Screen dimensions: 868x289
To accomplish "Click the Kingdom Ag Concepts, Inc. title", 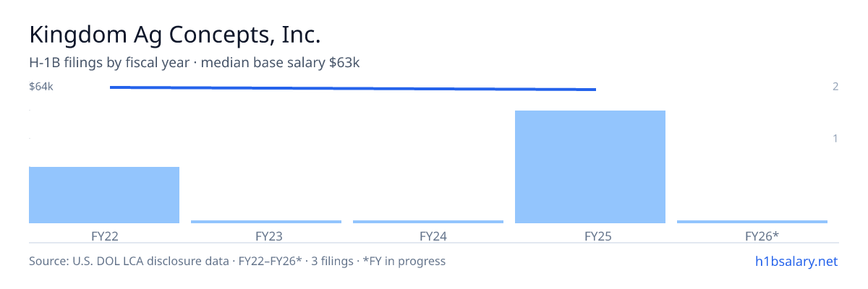I will pyautogui.click(x=174, y=35).
